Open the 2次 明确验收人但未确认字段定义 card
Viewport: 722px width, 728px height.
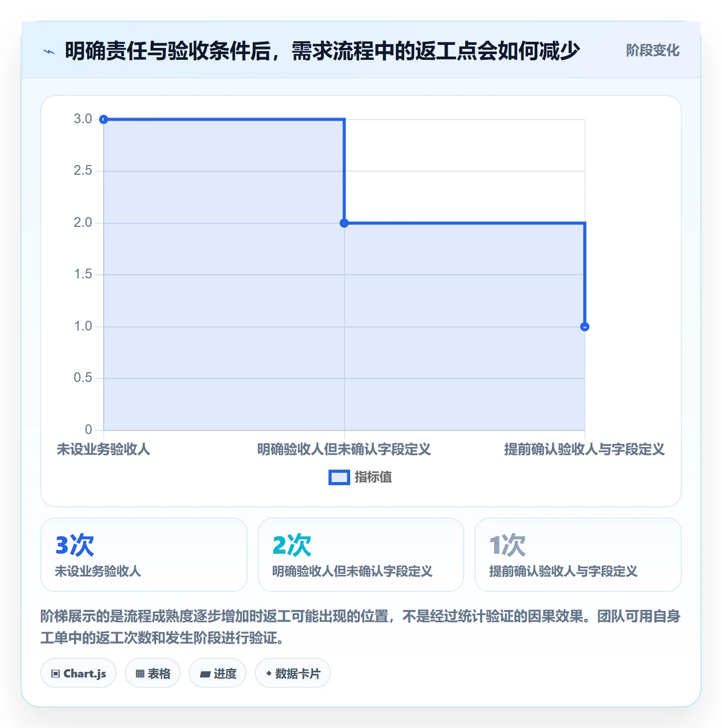(x=361, y=555)
